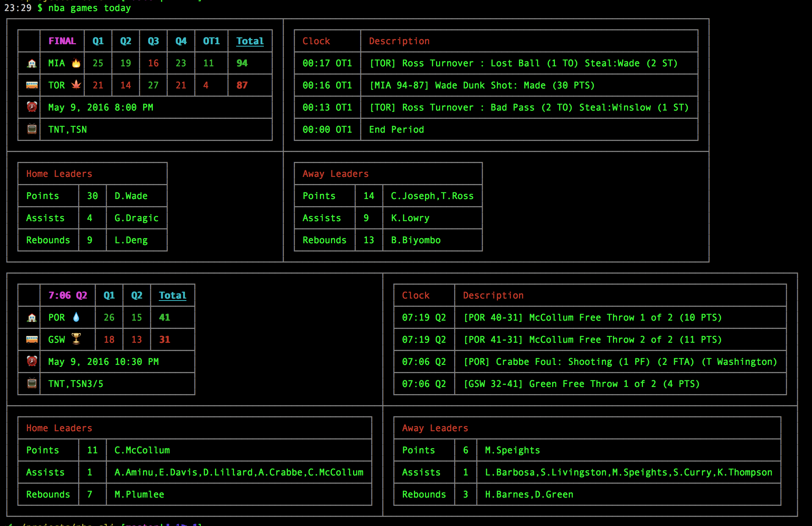Click Description header in POR-GSW play table
Screen dimensions: 812x526
pyautogui.click(x=493, y=295)
